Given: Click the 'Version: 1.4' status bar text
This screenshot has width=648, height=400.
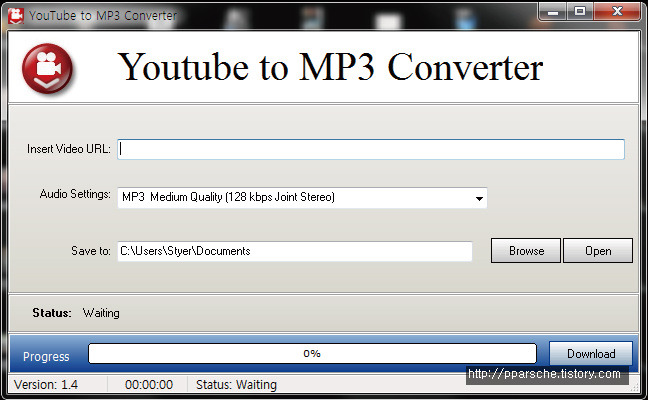Looking at the screenshot, I should point(46,385).
